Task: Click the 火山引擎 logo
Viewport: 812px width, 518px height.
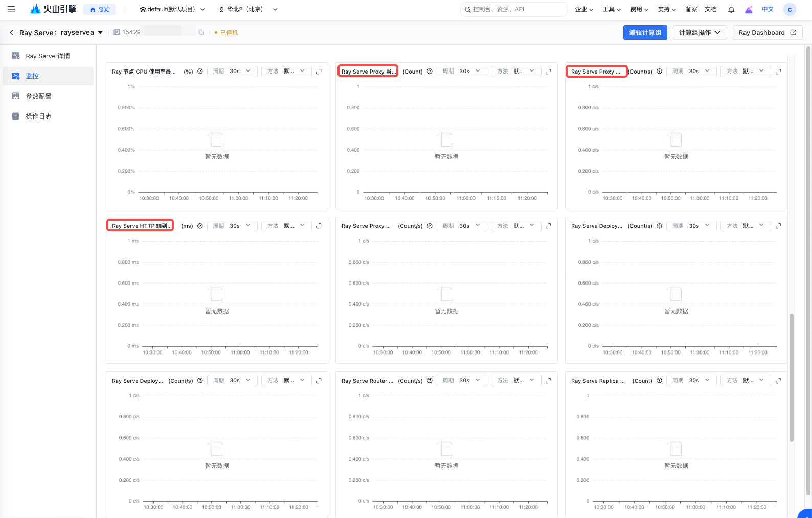Action: pyautogui.click(x=53, y=9)
